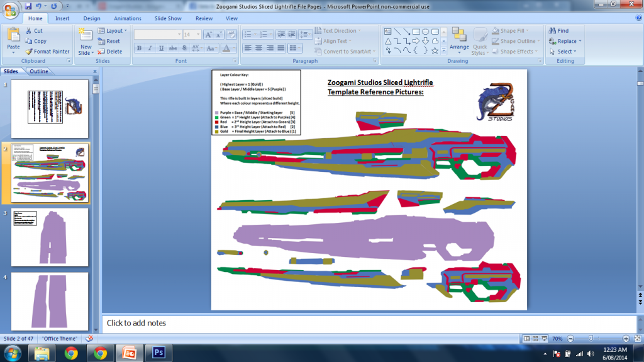The width and height of the screenshot is (644, 362).
Task: Clear all formatting
Action: coord(231,35)
